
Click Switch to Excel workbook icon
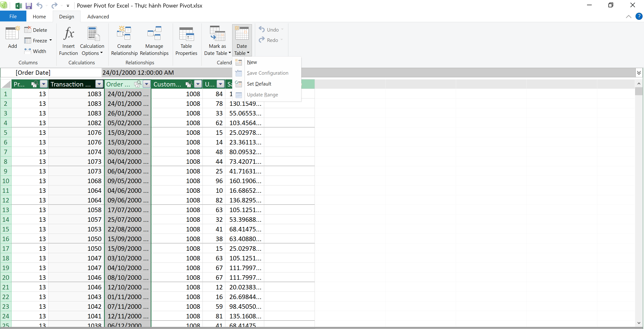(x=18, y=5)
